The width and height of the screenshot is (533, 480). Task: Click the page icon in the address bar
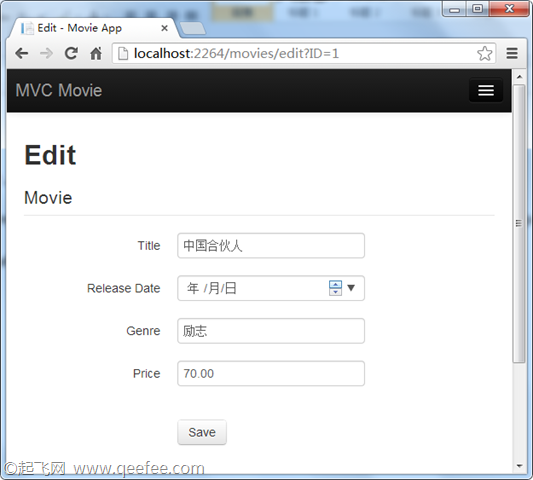tap(123, 53)
